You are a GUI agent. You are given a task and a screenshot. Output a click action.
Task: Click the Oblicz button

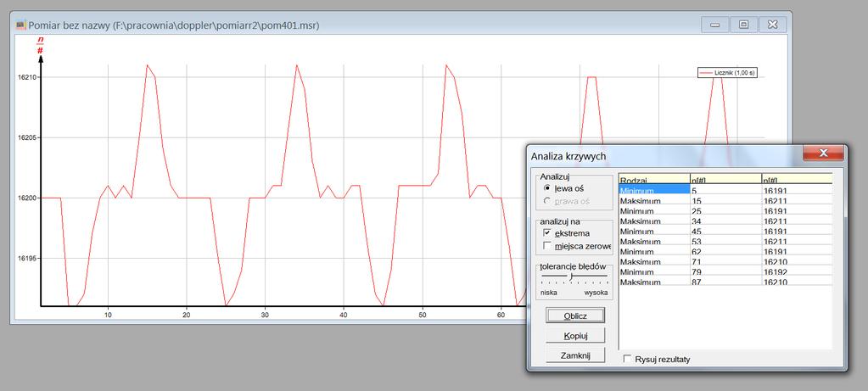click(x=575, y=316)
